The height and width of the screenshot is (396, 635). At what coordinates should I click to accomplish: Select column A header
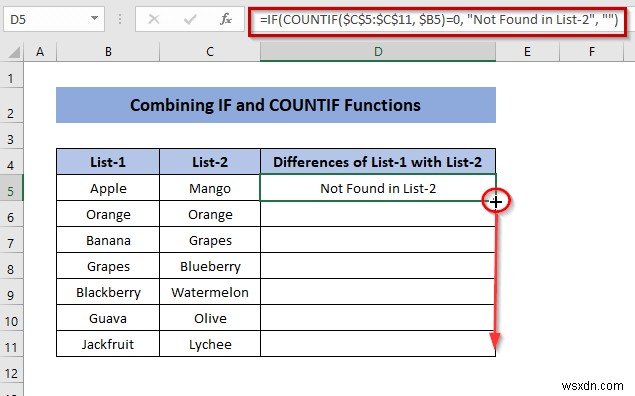coord(40,51)
